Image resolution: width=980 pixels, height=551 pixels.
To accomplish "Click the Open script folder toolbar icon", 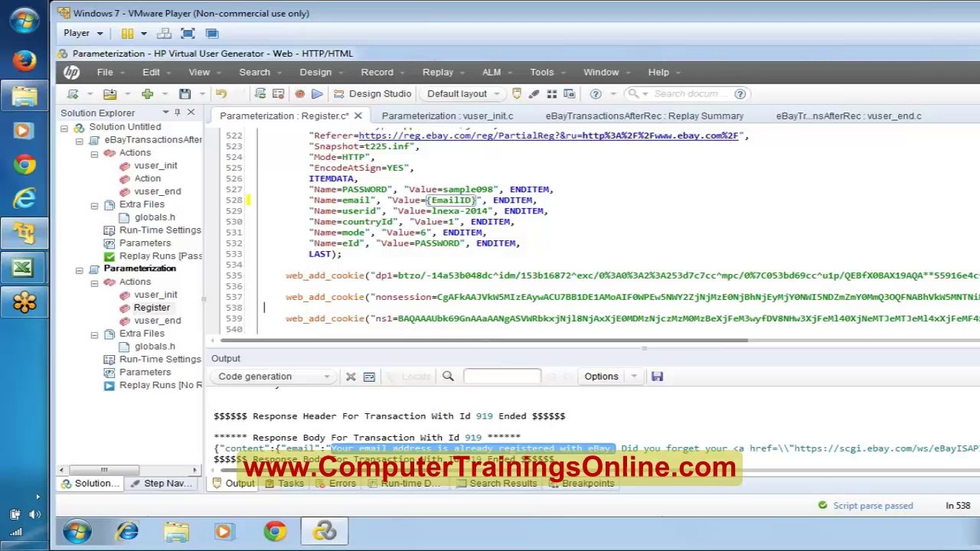I will click(x=110, y=93).
